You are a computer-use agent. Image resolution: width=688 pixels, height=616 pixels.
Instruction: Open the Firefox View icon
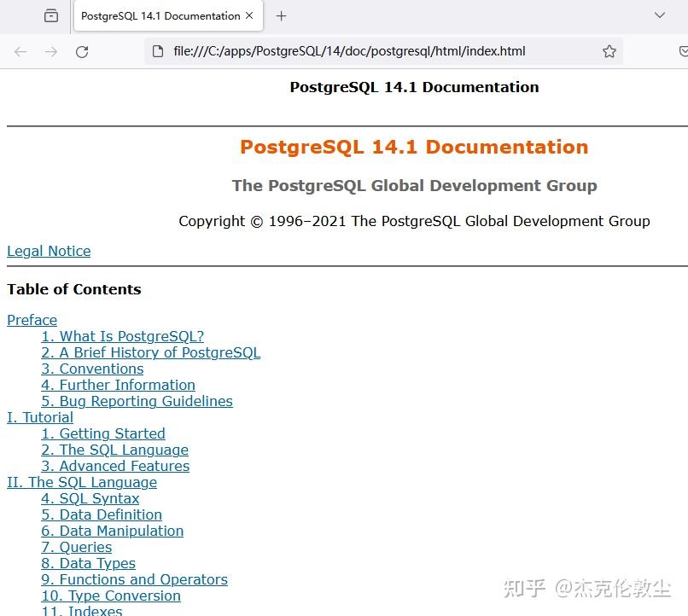[x=51, y=16]
